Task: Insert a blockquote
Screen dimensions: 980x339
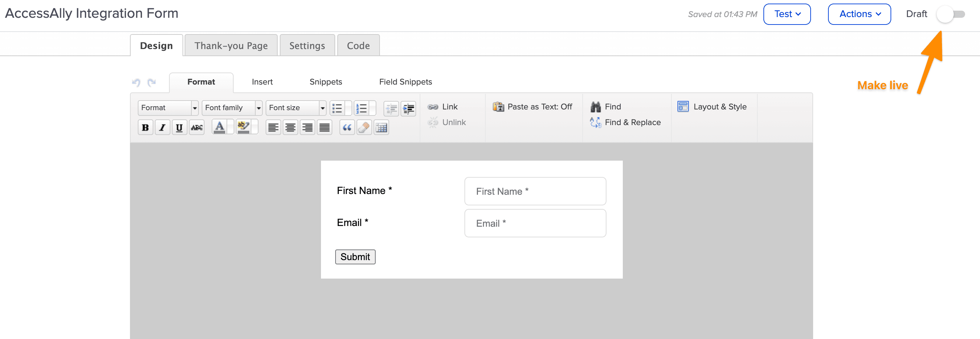Action: tap(347, 128)
